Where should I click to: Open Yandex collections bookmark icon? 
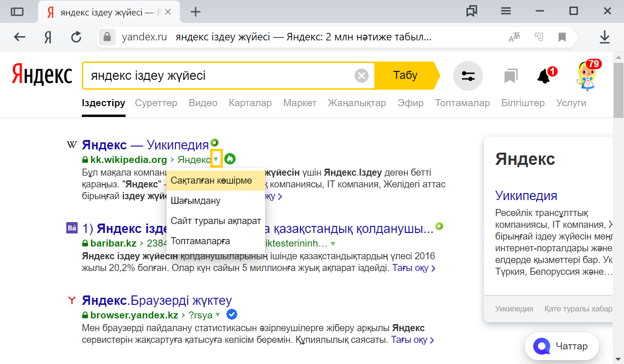(x=510, y=76)
